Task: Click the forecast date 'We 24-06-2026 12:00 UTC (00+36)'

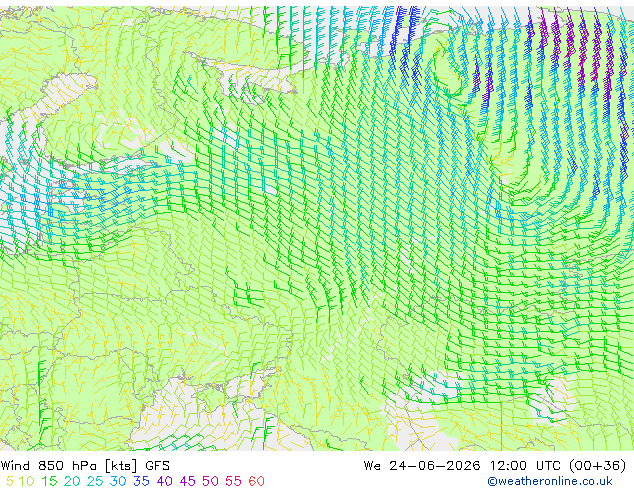Action: pyautogui.click(x=495, y=465)
